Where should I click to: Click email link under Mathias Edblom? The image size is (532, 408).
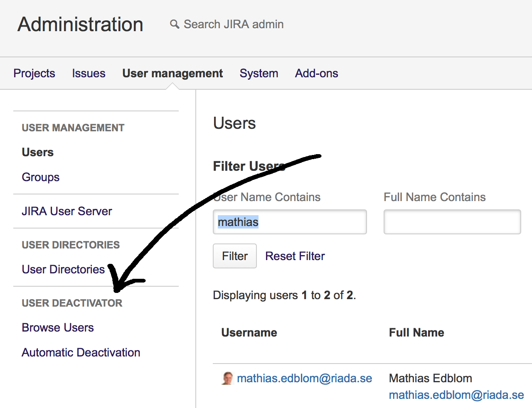(456, 395)
